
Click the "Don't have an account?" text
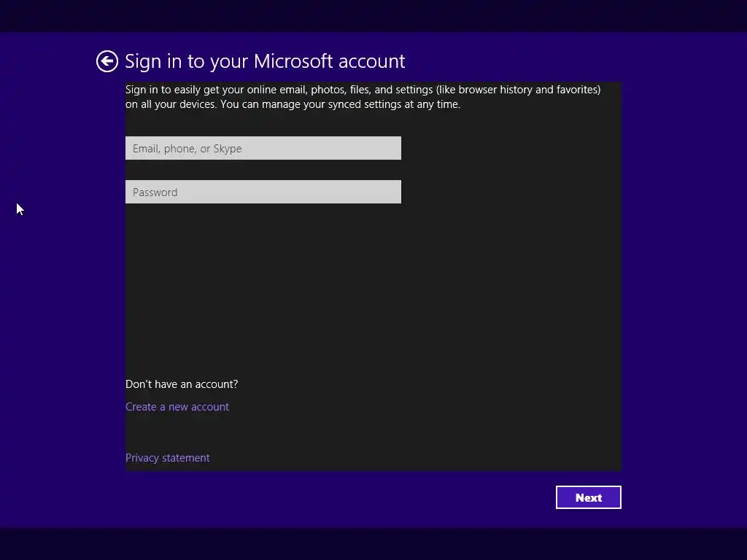point(182,384)
